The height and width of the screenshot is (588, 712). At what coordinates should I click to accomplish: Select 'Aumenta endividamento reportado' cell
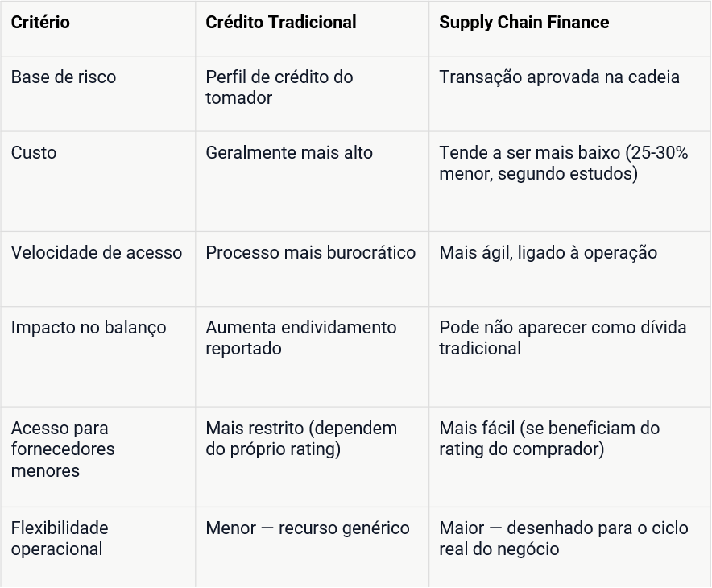(x=312, y=357)
